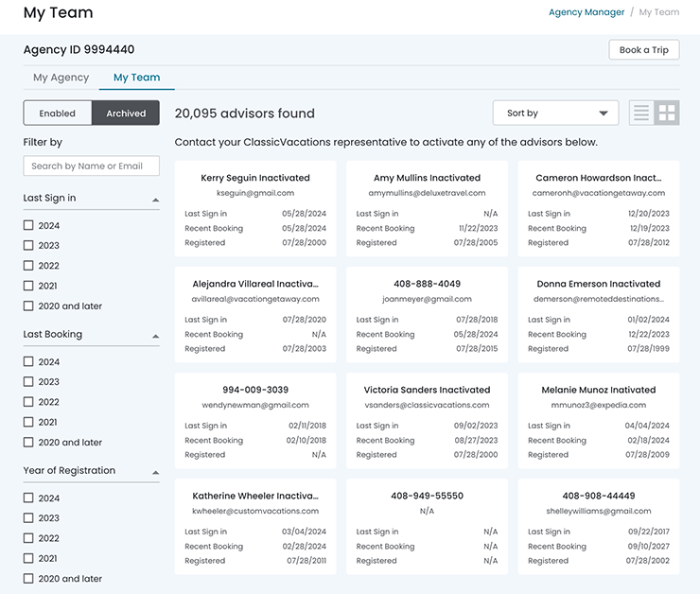Tick 2020 and later under Last Sign in
This screenshot has height=594, width=700.
click(28, 306)
